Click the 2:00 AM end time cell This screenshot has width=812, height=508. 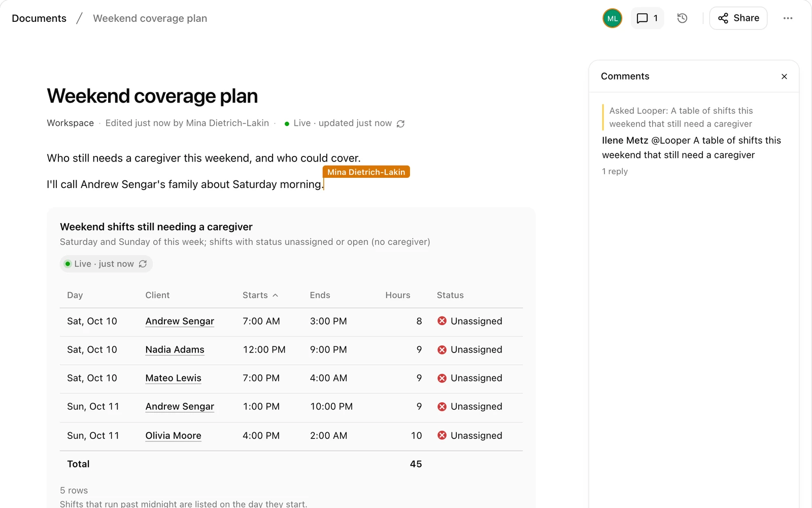tap(329, 435)
